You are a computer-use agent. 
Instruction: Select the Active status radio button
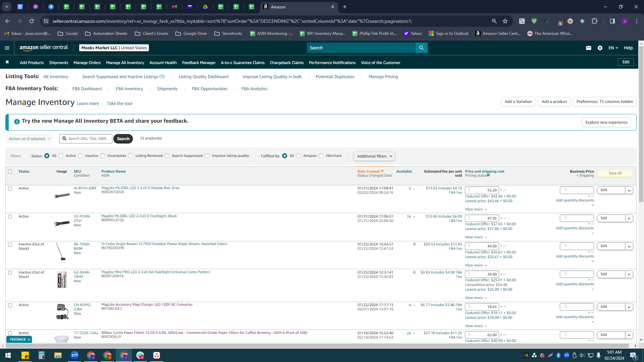coord(61,156)
